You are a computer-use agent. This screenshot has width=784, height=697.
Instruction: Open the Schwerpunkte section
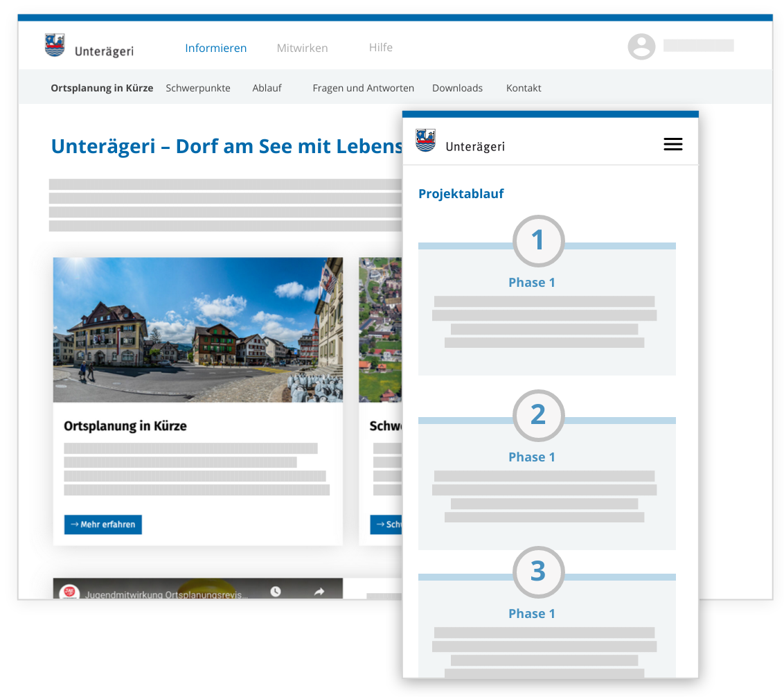198,88
